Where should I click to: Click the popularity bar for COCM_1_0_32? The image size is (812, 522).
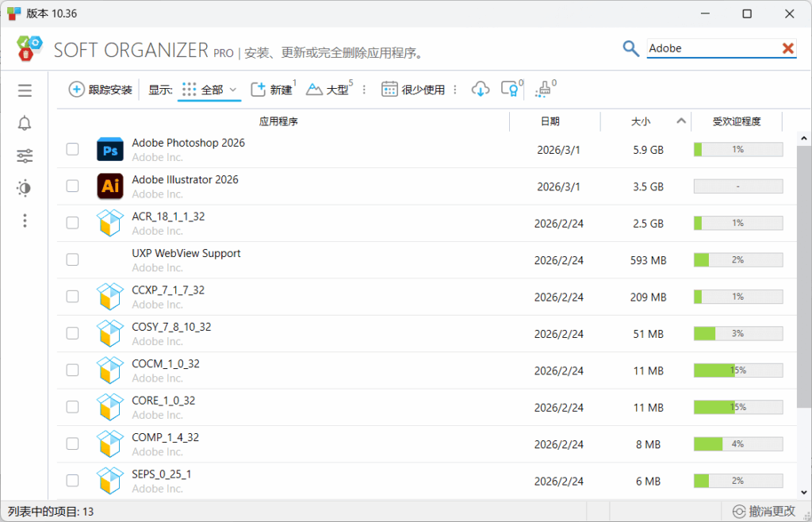point(737,370)
